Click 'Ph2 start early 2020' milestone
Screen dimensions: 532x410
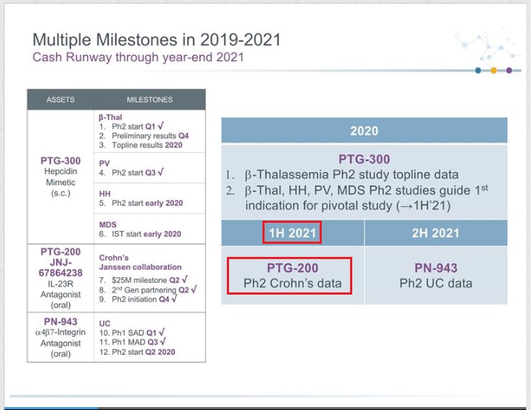pos(141,203)
